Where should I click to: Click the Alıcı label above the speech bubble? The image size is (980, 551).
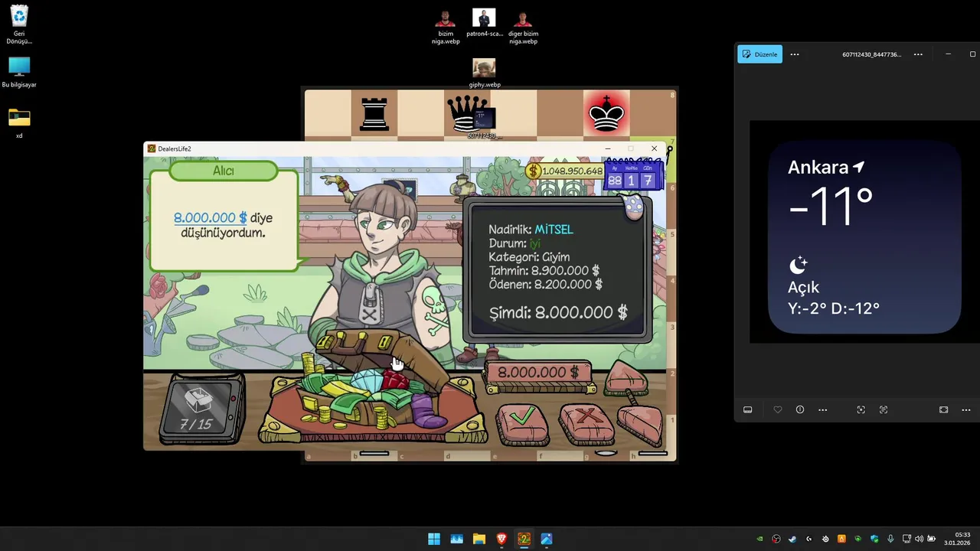[223, 171]
